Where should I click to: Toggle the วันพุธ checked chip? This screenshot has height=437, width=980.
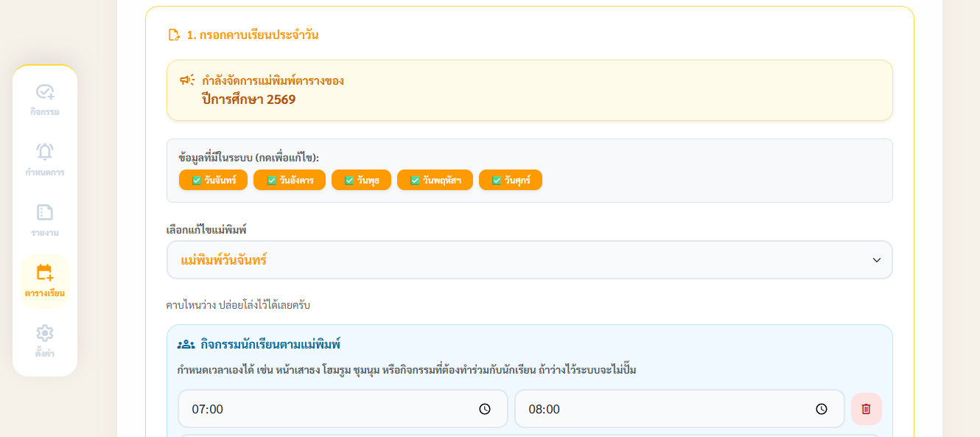coord(361,180)
